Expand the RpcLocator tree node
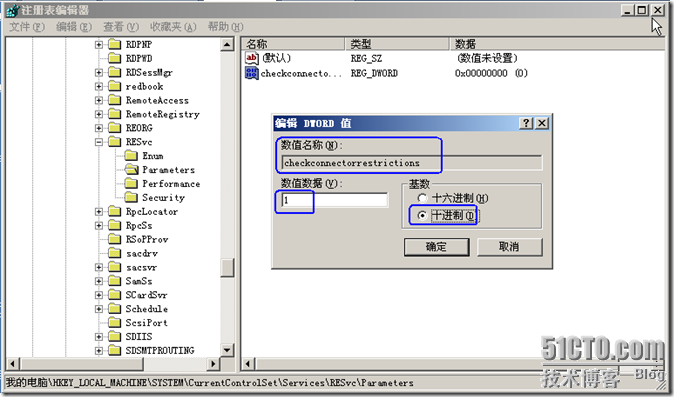This screenshot has width=674, height=397. pyautogui.click(x=99, y=211)
